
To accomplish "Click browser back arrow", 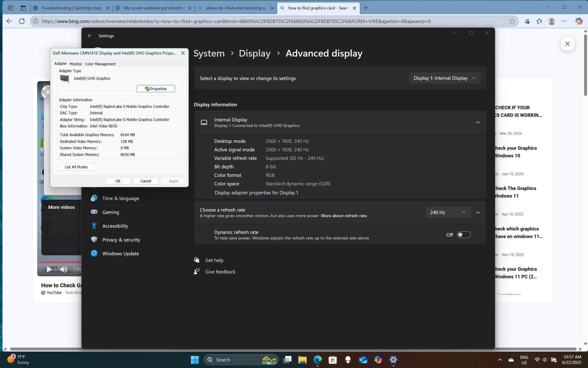I will tap(9, 21).
